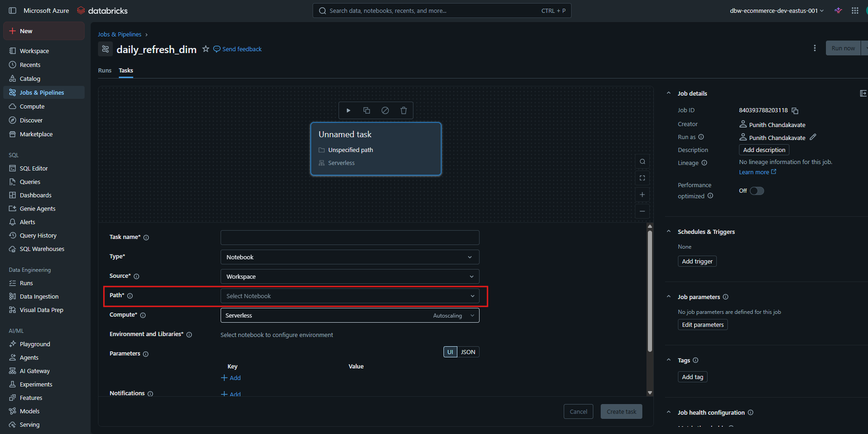Screen dimensions: 868x434
Task: Switch parameters view to JSON
Action: [468, 352]
